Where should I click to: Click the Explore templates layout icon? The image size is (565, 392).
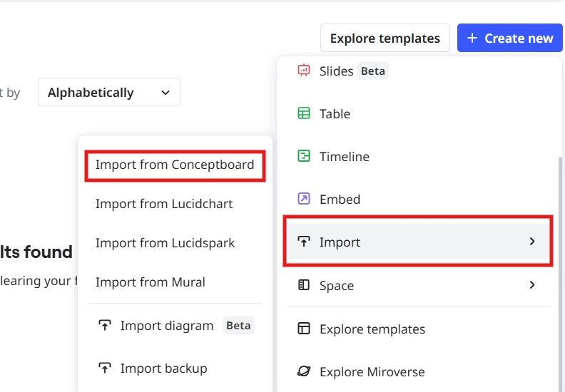(x=304, y=329)
